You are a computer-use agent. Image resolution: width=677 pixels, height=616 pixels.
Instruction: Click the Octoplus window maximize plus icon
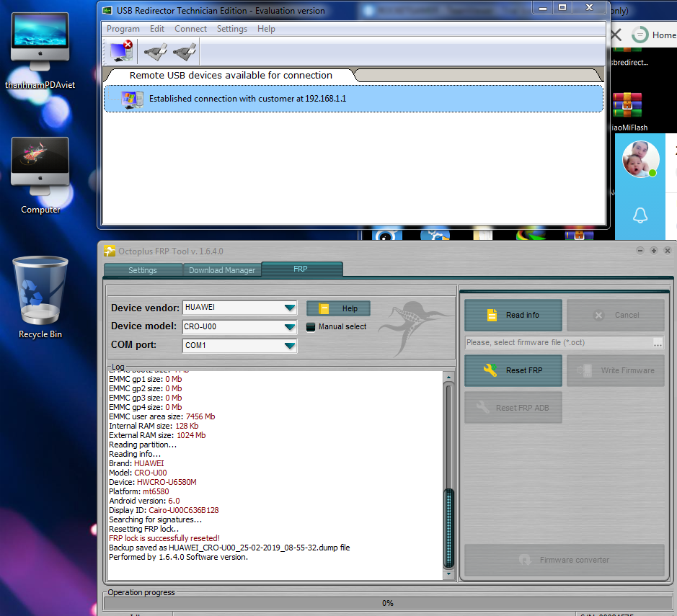(654, 251)
